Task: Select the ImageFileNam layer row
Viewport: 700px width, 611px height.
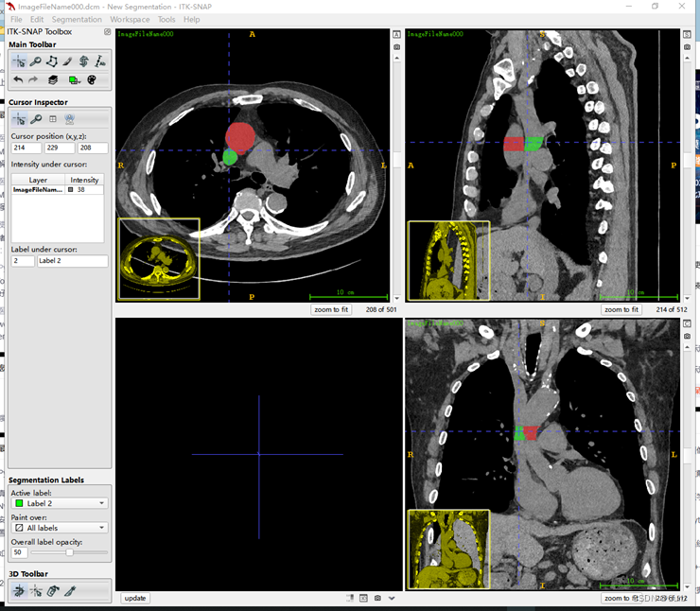Action: (58, 190)
